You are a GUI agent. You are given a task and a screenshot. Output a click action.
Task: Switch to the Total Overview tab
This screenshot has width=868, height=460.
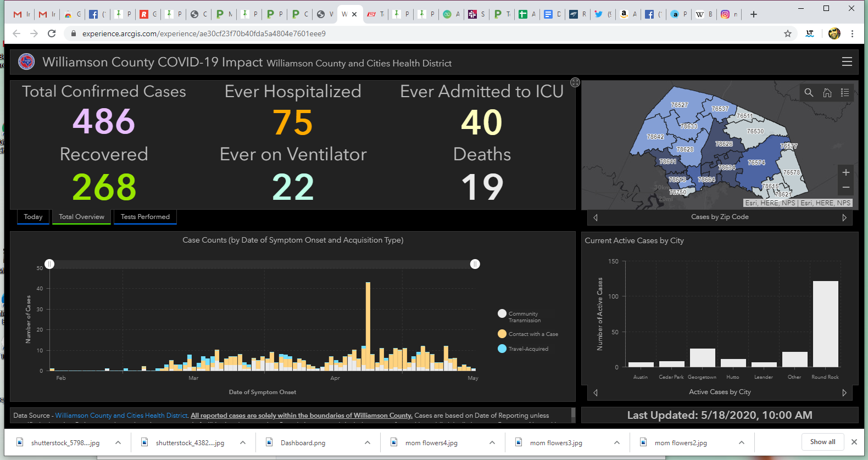81,217
